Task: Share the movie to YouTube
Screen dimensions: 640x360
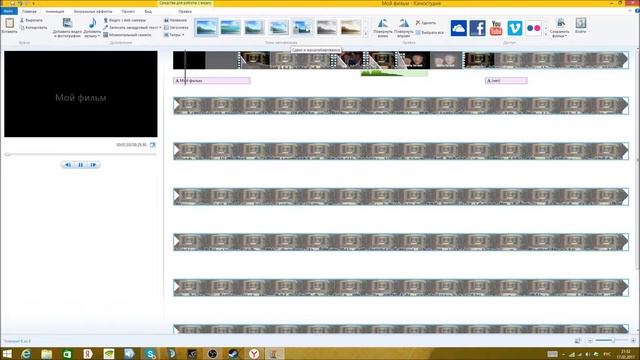Action: pyautogui.click(x=496, y=28)
